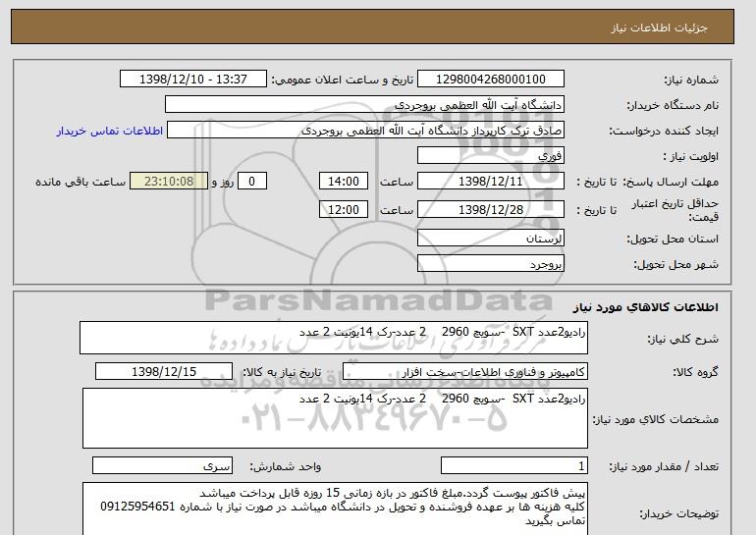Select delivery city field بروجرد
Viewport: 756px width, 535px height.
[490, 264]
